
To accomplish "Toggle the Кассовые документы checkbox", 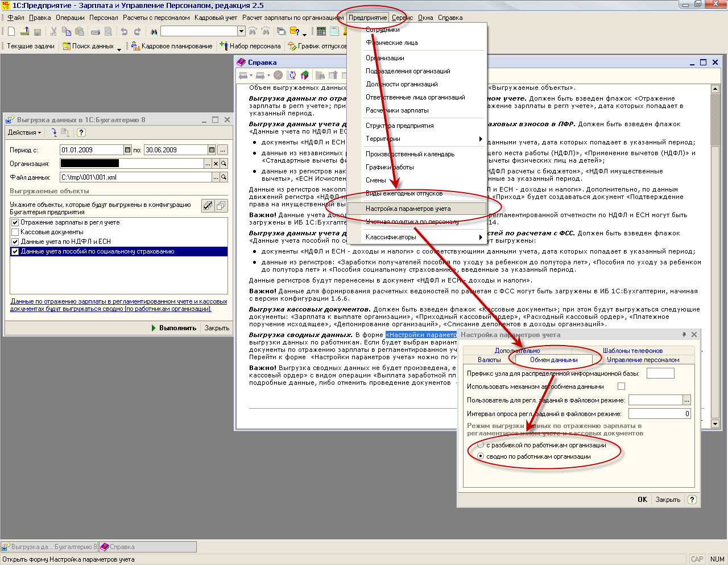I will tap(15, 232).
